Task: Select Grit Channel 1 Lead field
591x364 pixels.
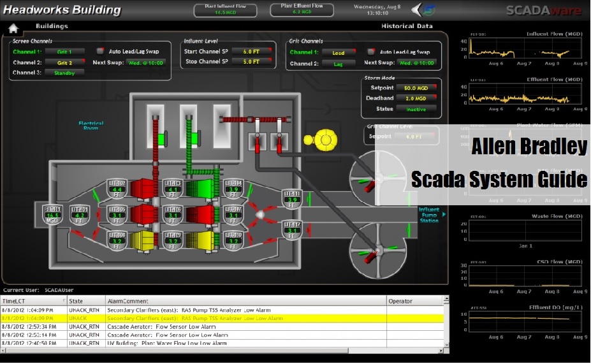Action: click(x=338, y=53)
